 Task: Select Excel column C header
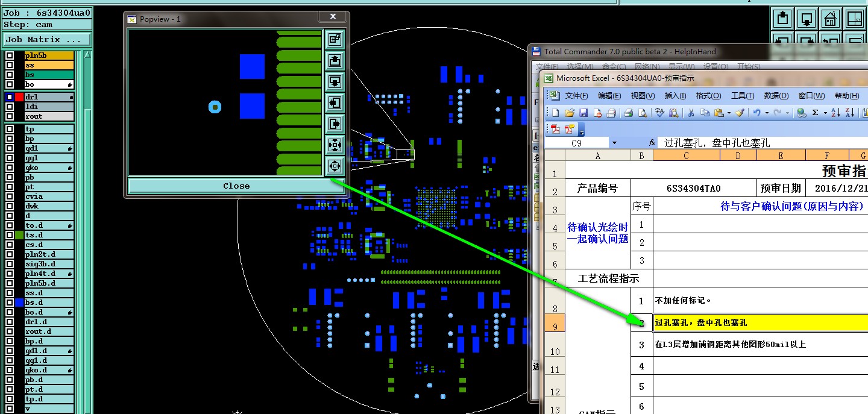pyautogui.click(x=687, y=155)
